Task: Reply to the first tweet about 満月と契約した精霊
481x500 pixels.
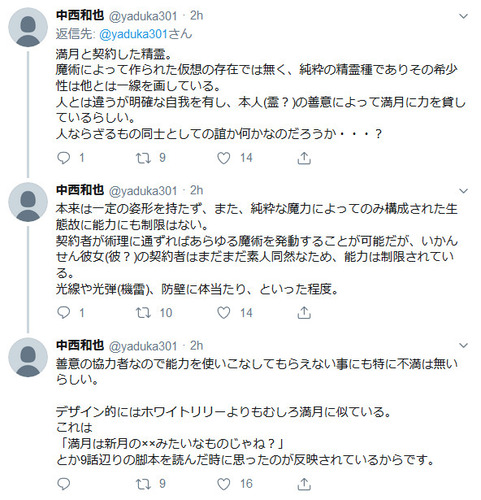Action: pos(64,158)
